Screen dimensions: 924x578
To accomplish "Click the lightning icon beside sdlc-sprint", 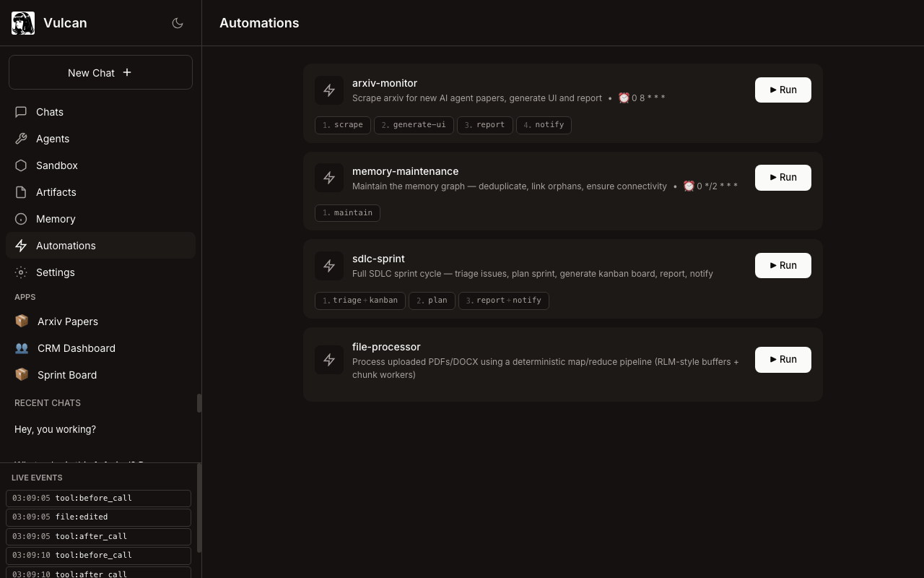I will (x=329, y=266).
